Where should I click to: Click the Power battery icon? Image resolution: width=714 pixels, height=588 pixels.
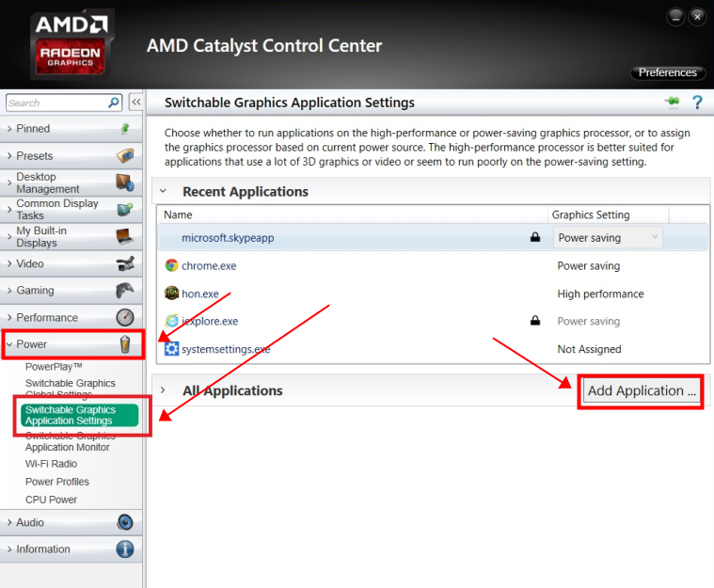(x=125, y=344)
